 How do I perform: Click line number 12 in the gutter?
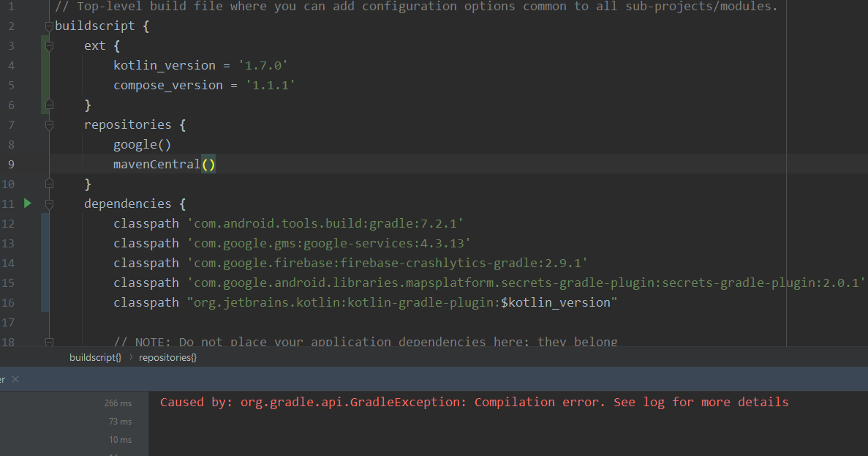click(x=8, y=224)
